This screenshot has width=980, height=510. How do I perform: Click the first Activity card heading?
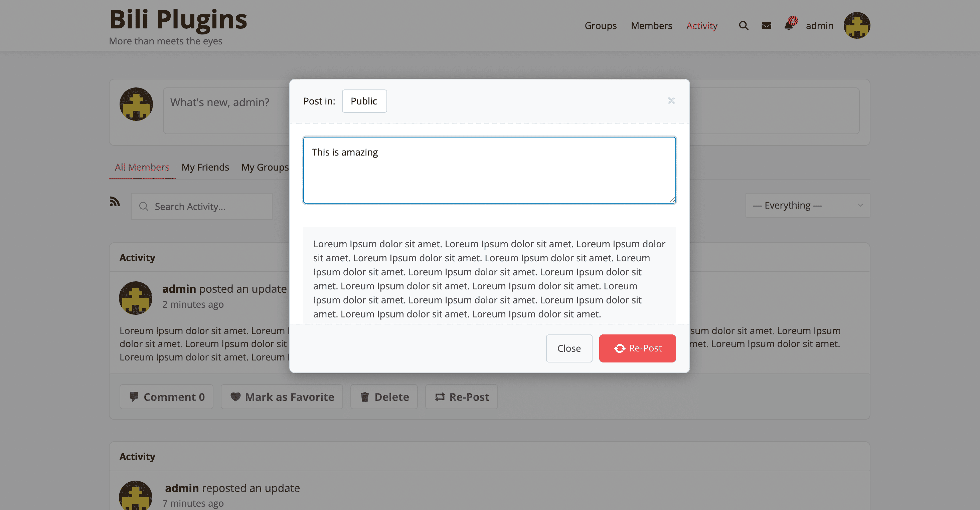coord(137,258)
